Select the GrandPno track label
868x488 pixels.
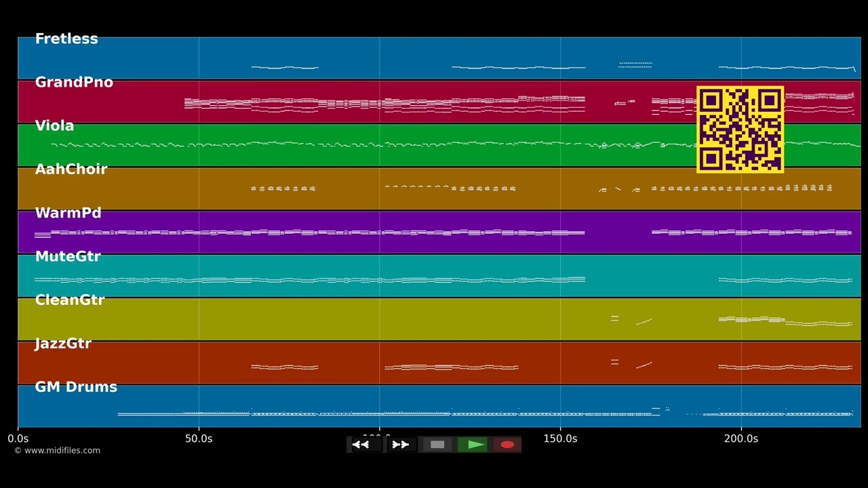tap(74, 82)
